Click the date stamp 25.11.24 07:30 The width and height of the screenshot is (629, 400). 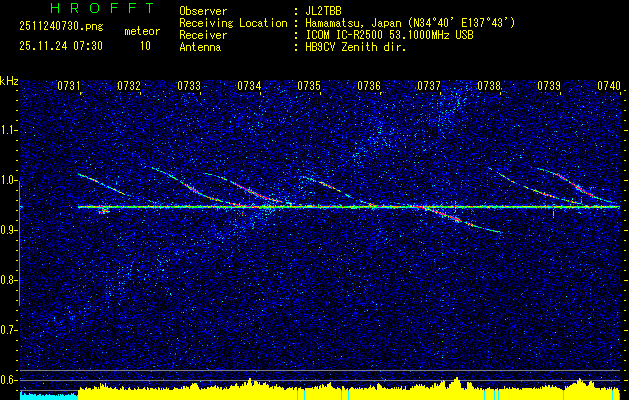pyautogui.click(x=55, y=46)
